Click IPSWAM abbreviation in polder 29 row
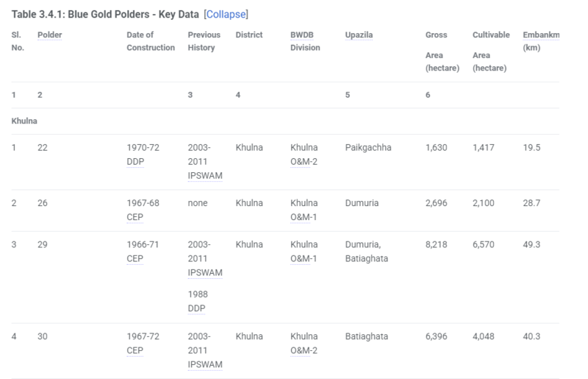Viewport: 588px width, 379px height. point(205,272)
